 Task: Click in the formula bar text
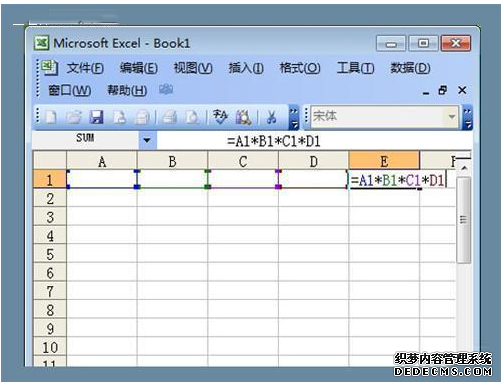274,141
